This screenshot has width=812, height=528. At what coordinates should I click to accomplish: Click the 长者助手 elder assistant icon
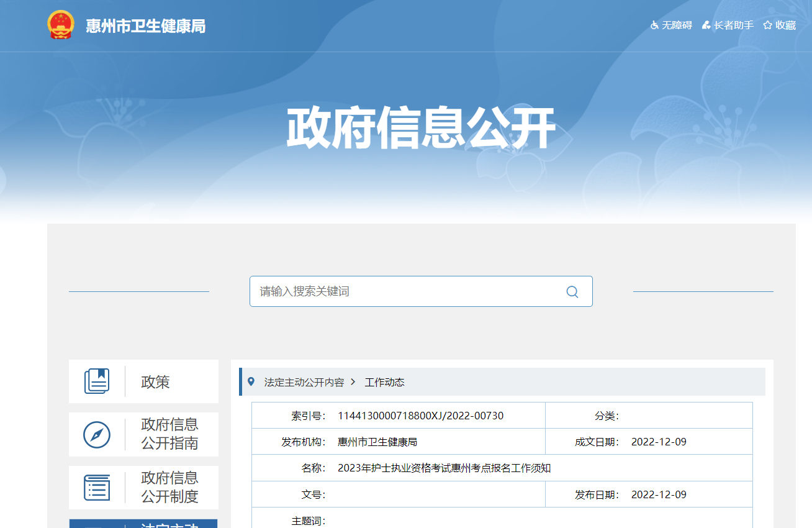tap(706, 25)
